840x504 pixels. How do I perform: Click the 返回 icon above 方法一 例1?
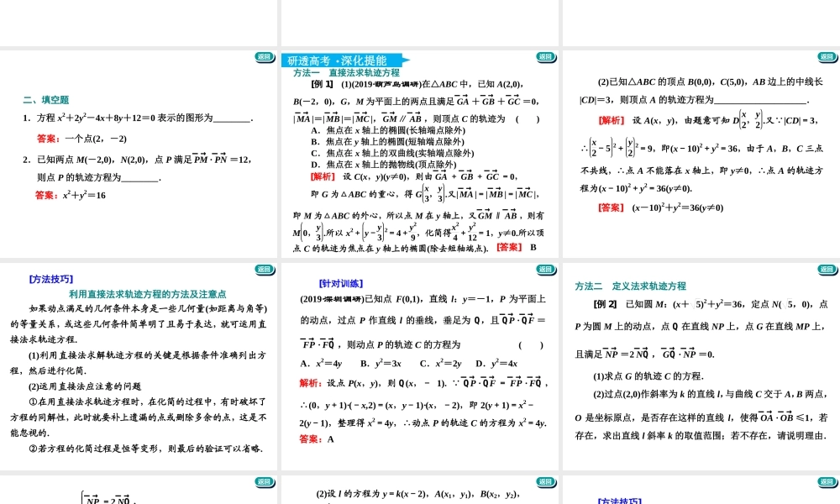pos(548,57)
